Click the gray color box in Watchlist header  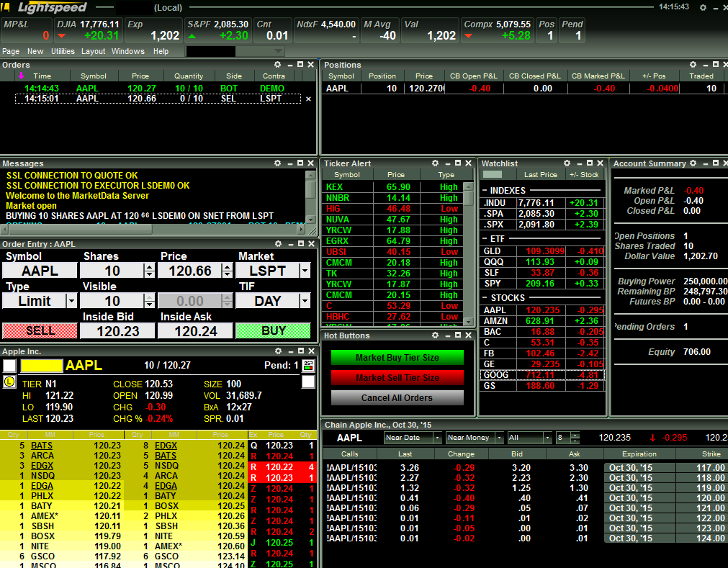(493, 174)
